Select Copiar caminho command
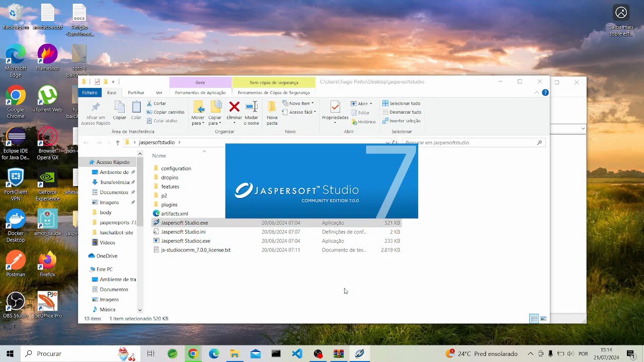This screenshot has width=644, height=362. tap(166, 112)
